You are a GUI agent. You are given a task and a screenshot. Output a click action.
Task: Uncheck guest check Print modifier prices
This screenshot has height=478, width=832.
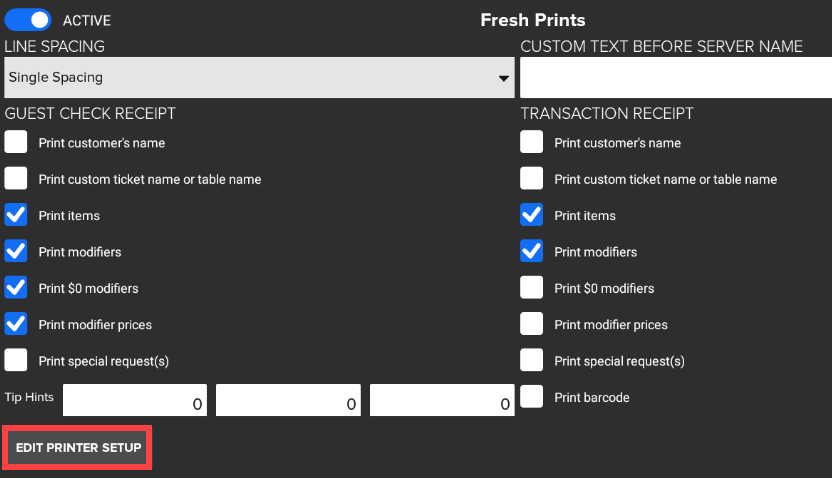click(16, 324)
